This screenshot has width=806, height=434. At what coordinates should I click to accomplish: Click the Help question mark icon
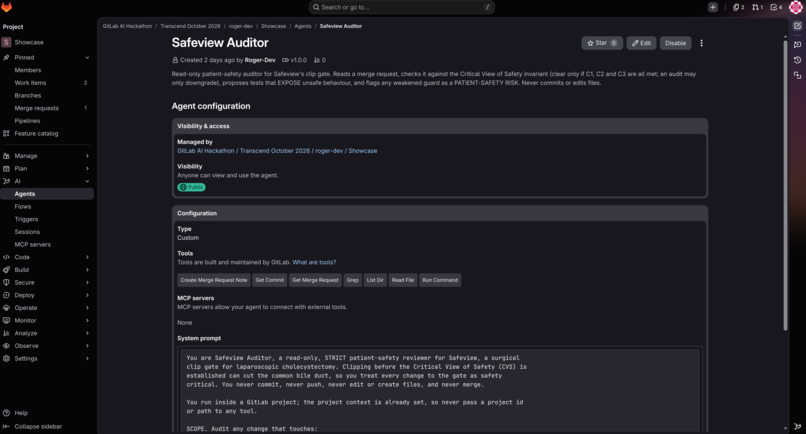coord(6,413)
